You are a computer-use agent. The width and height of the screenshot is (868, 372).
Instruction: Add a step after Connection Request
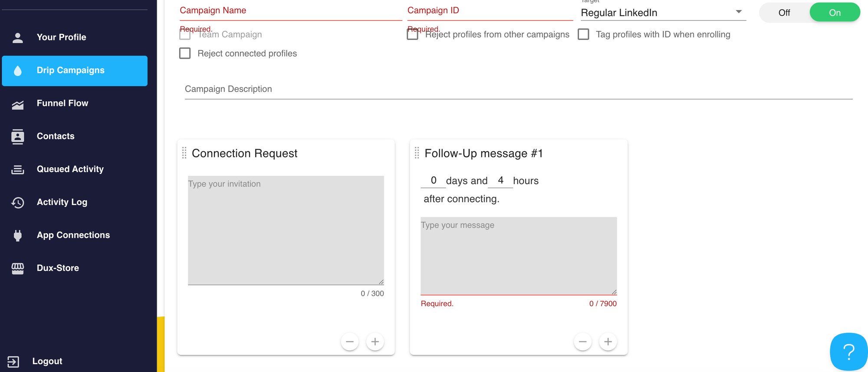click(375, 342)
